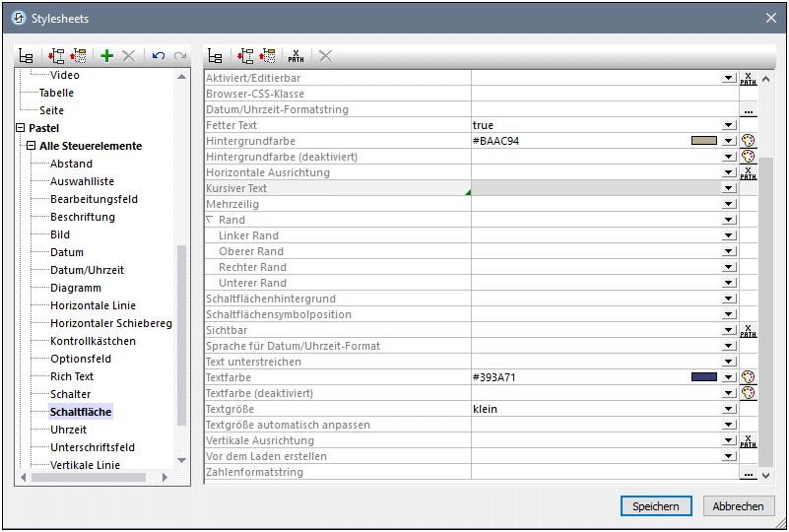The width and height of the screenshot is (789, 532).
Task: Click the Abbrechen button
Action: point(739,506)
